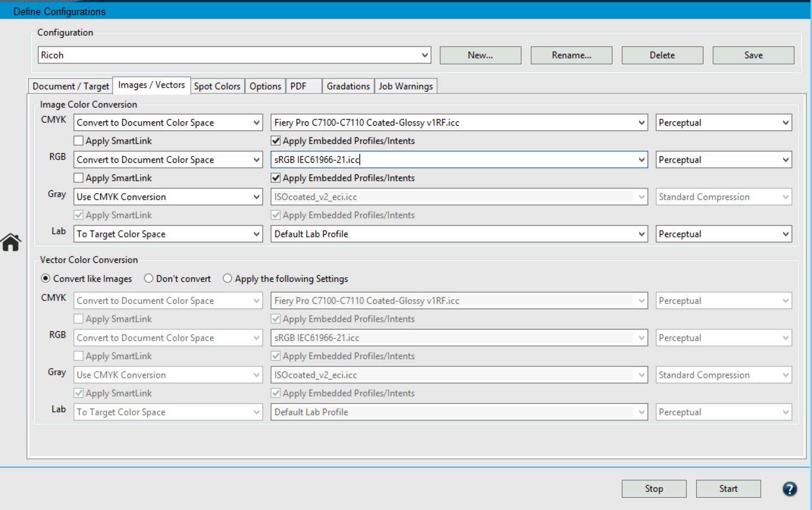
Task: Enable Apply SmartLink under image CMYK
Action: click(79, 141)
